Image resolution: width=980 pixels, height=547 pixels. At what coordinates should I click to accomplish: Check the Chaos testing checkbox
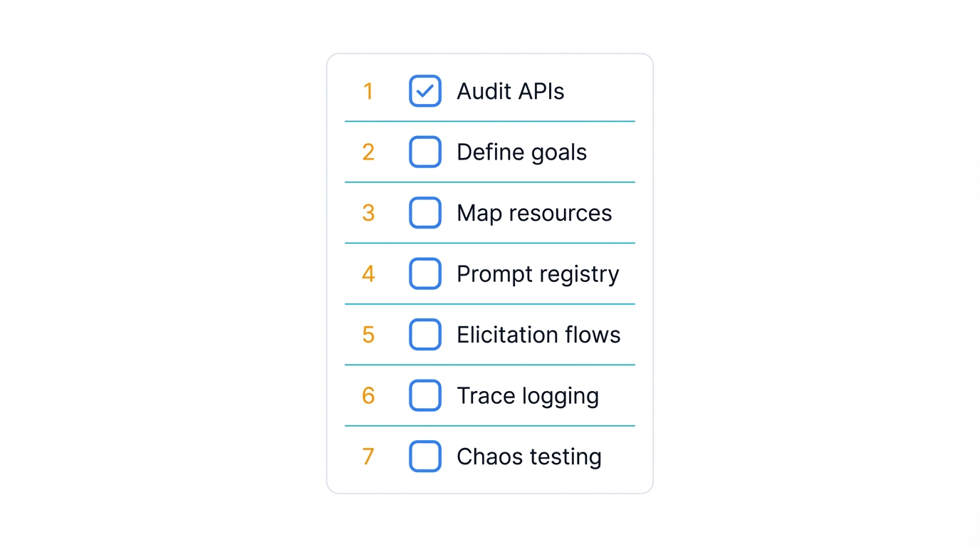click(x=425, y=457)
